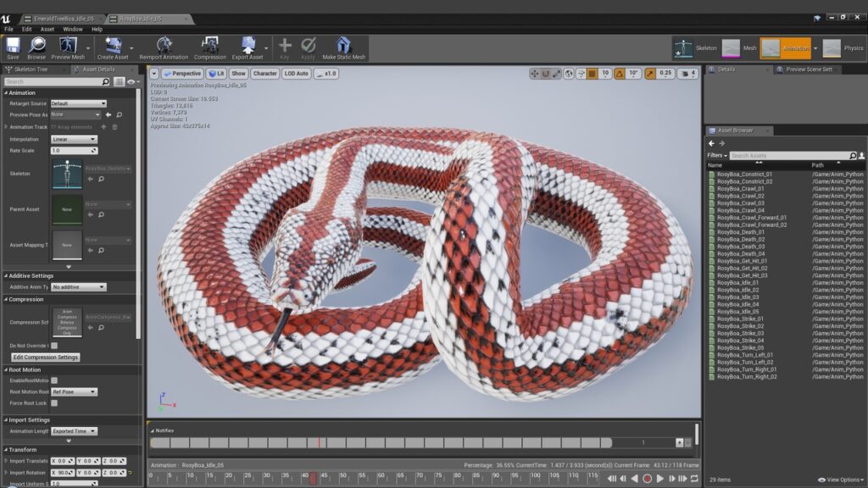868x488 pixels.
Task: Click the Reimport Animation icon
Action: tap(164, 47)
